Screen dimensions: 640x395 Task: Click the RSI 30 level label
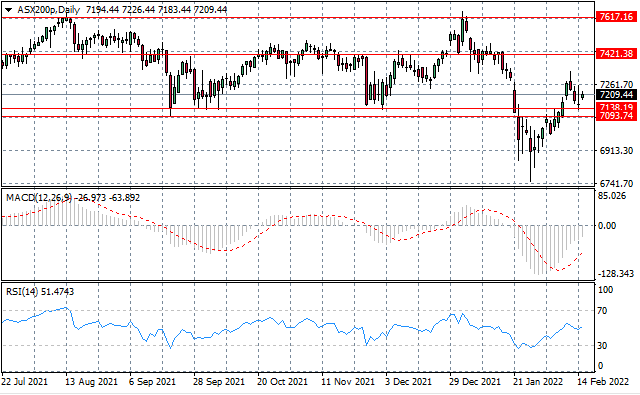point(602,346)
